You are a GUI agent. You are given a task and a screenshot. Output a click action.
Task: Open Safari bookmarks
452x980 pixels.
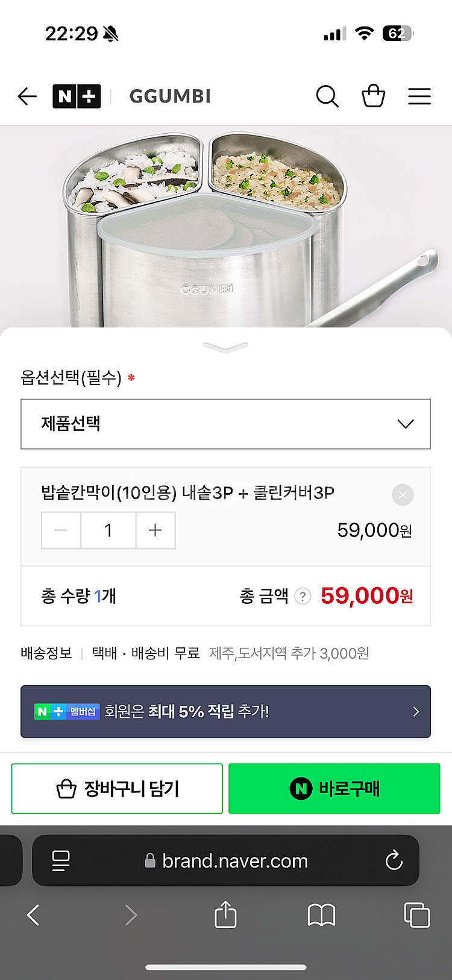coord(321,915)
